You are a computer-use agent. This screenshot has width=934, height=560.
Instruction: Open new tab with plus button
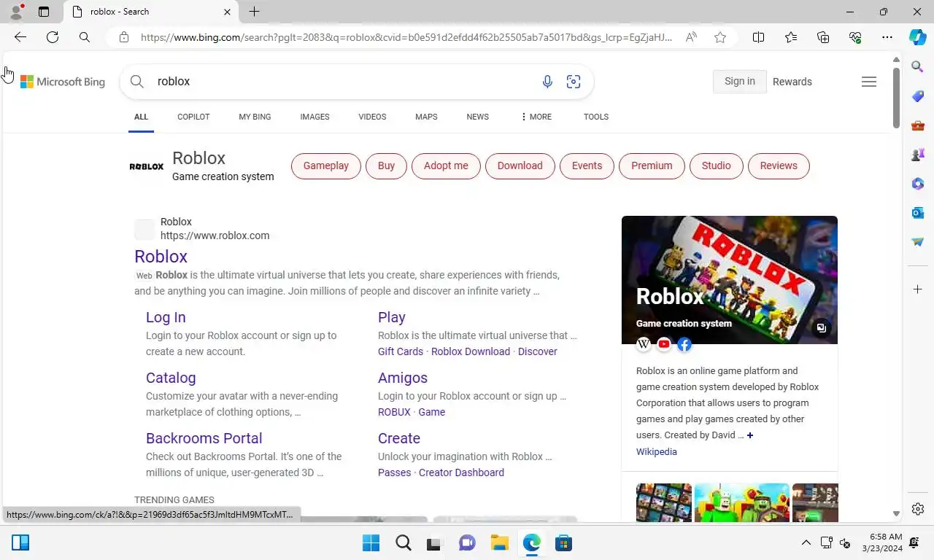click(x=254, y=12)
